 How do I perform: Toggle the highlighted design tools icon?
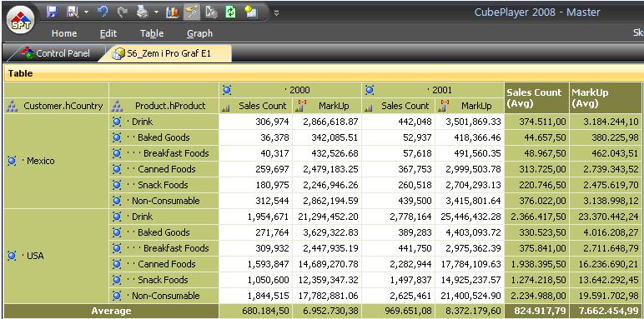pos(192,12)
